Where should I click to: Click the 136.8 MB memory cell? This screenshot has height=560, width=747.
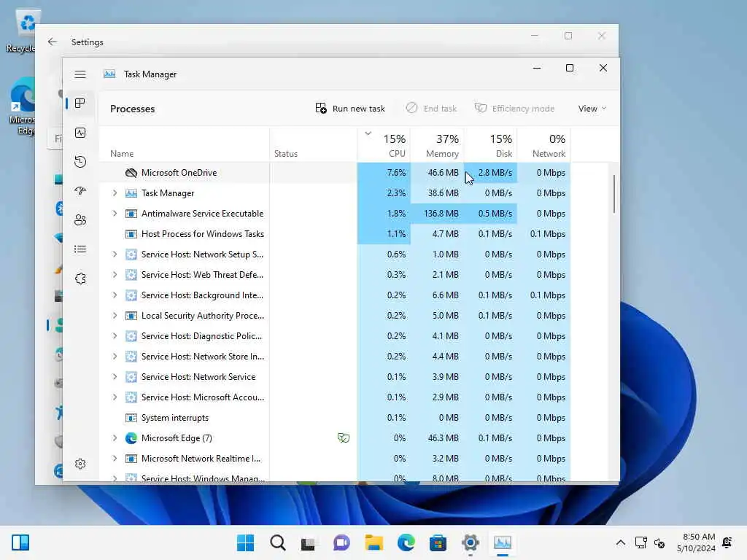(437, 214)
